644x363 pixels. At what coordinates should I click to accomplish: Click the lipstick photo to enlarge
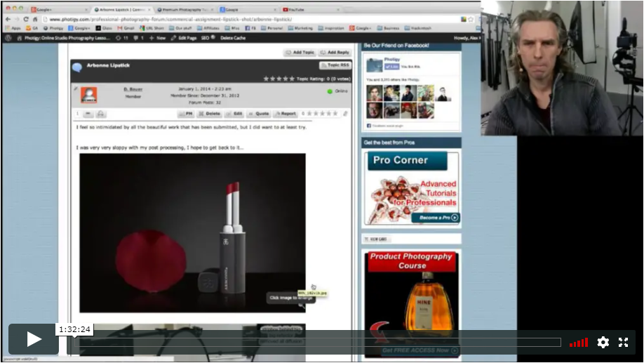point(193,232)
